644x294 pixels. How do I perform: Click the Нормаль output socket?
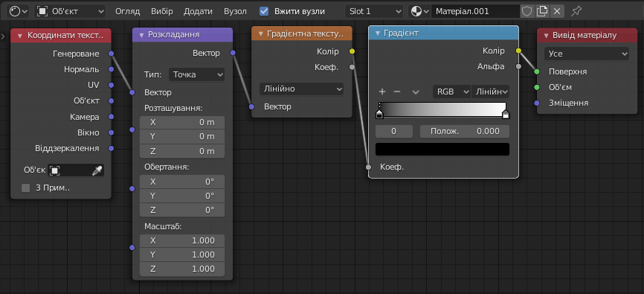point(111,69)
